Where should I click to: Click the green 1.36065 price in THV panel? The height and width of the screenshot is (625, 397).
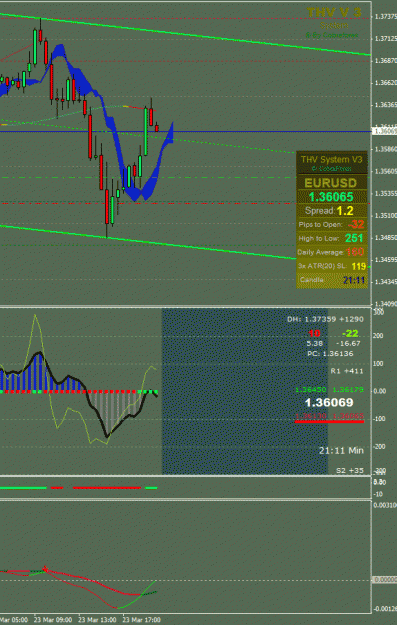[x=331, y=197]
